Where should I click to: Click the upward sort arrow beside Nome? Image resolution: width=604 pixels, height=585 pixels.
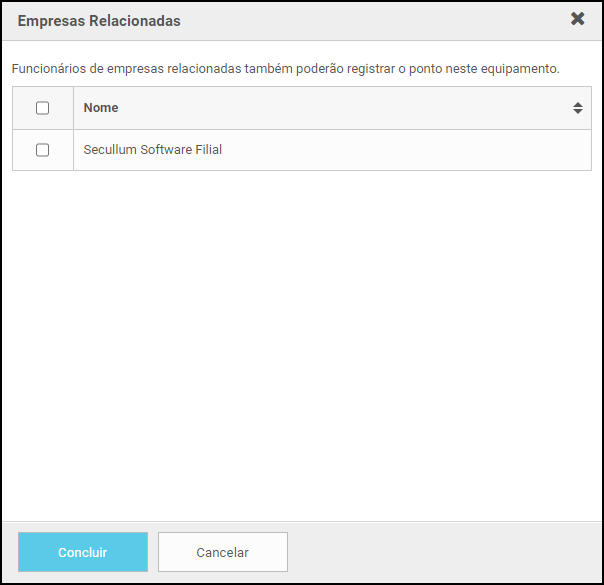(578, 104)
